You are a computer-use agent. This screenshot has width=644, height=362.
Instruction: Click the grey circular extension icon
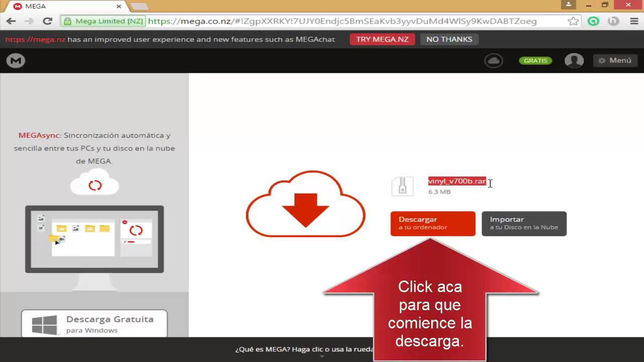point(613,21)
